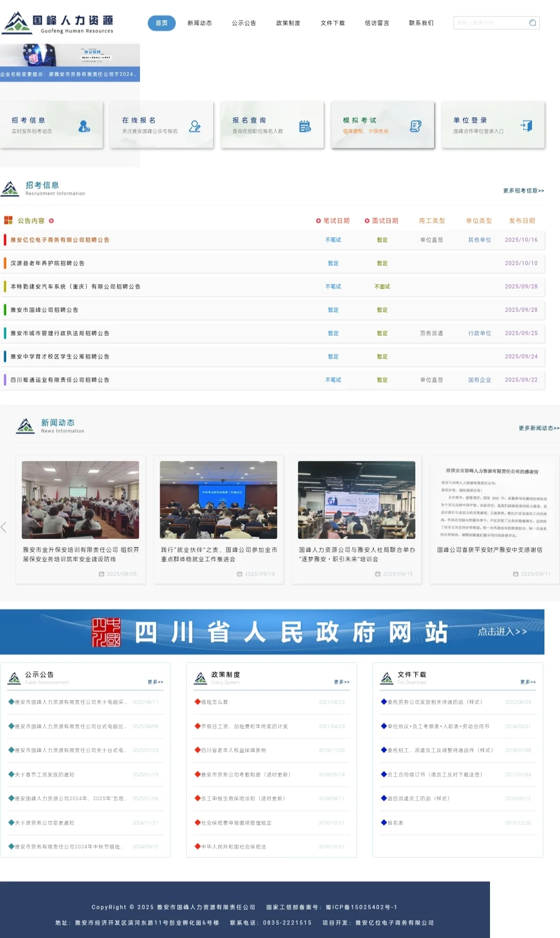The image size is (560, 938).
Task: Click red circle marker beside 面试日期
Action: [x=367, y=221]
